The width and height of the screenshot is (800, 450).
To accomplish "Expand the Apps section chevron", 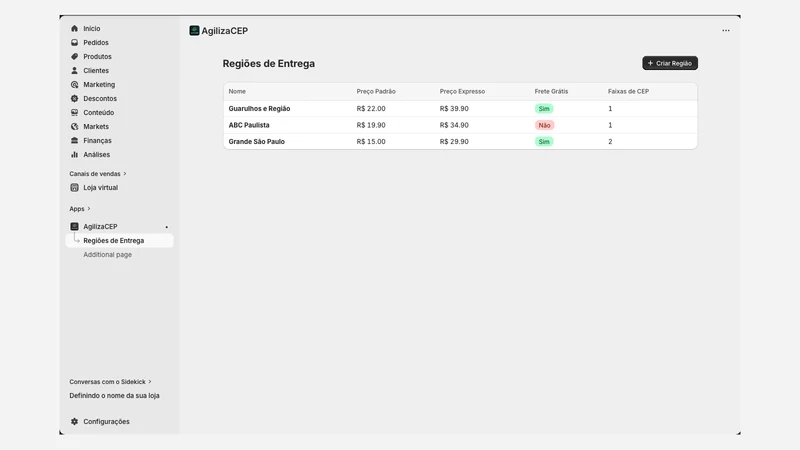I will tap(89, 209).
